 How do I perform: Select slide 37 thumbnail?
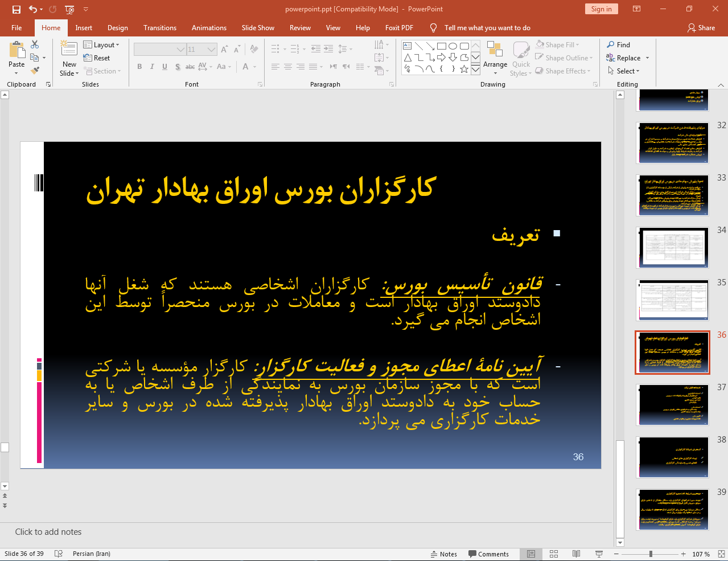click(x=673, y=405)
